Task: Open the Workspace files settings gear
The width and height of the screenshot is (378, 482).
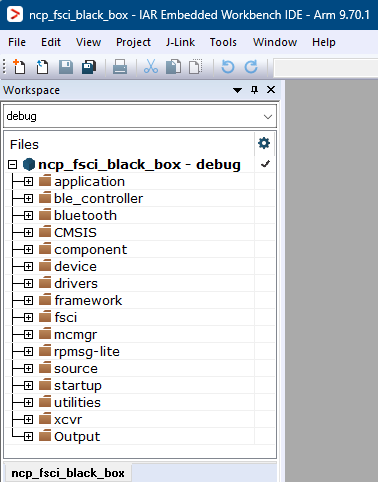Action: tap(264, 143)
